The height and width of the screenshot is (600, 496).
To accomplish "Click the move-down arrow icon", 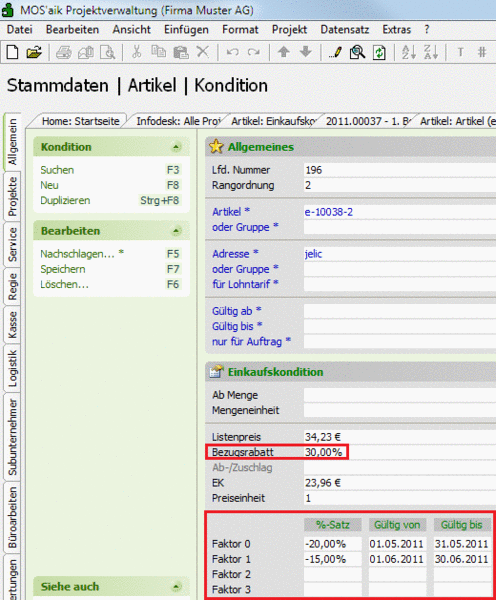I will [305, 52].
